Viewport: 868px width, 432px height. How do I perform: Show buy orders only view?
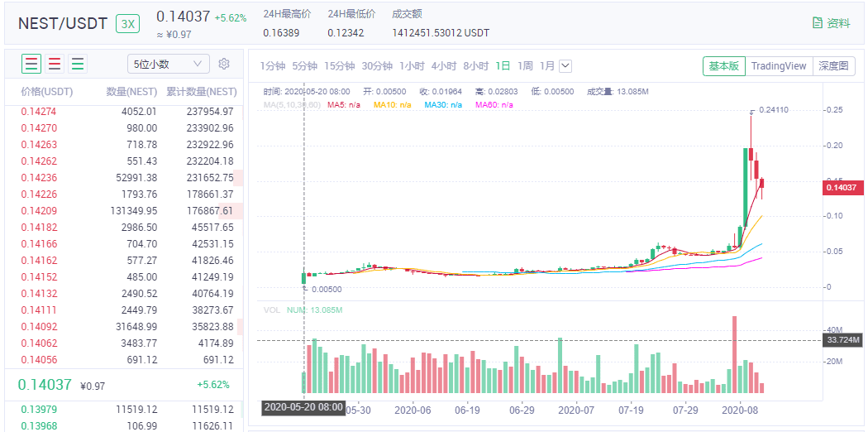coord(78,64)
